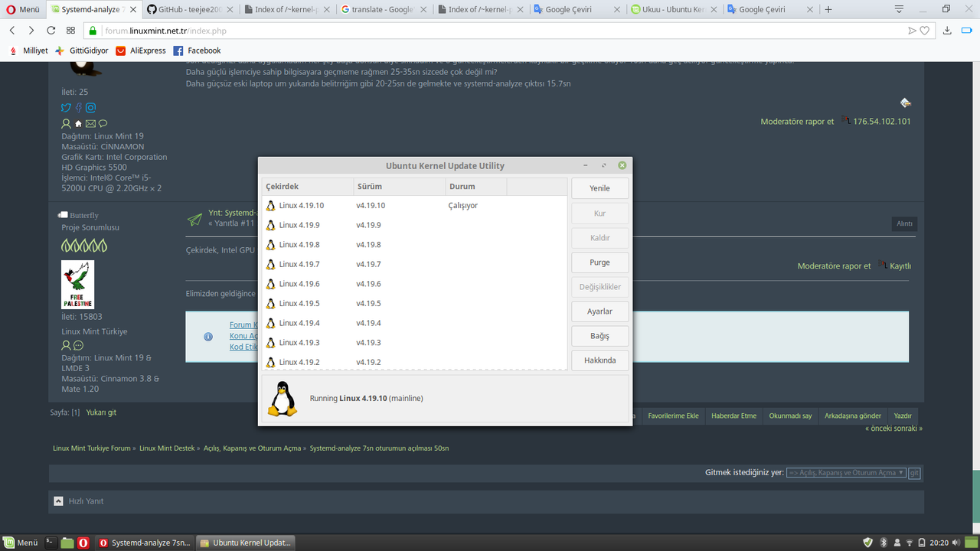Click the update shield tray icon

pos(867,543)
